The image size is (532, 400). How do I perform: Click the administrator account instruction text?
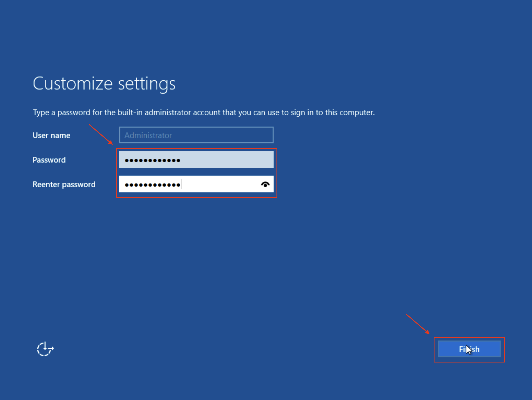point(204,112)
